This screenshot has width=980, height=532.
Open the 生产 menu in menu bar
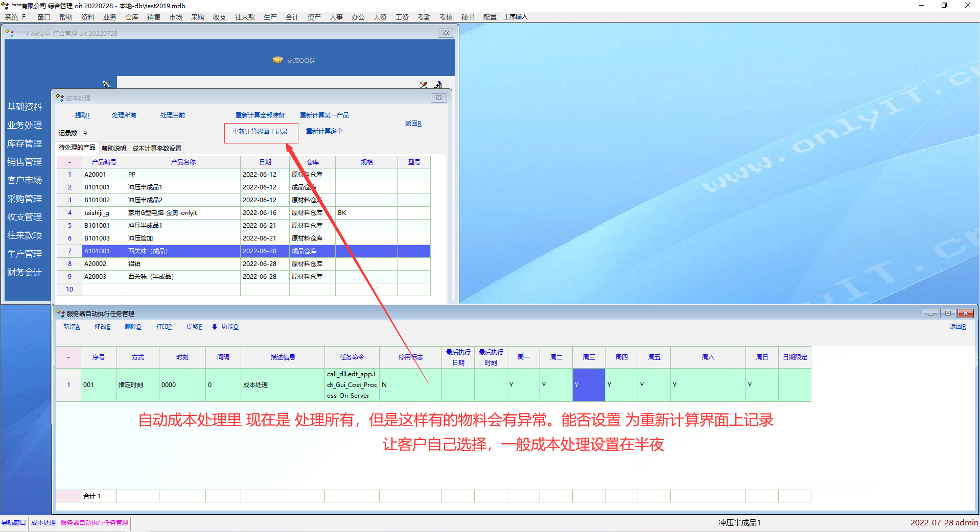click(270, 17)
